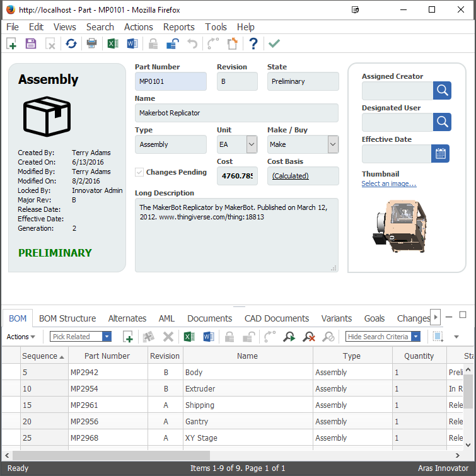Open the Make / Buy dropdown

click(333, 144)
